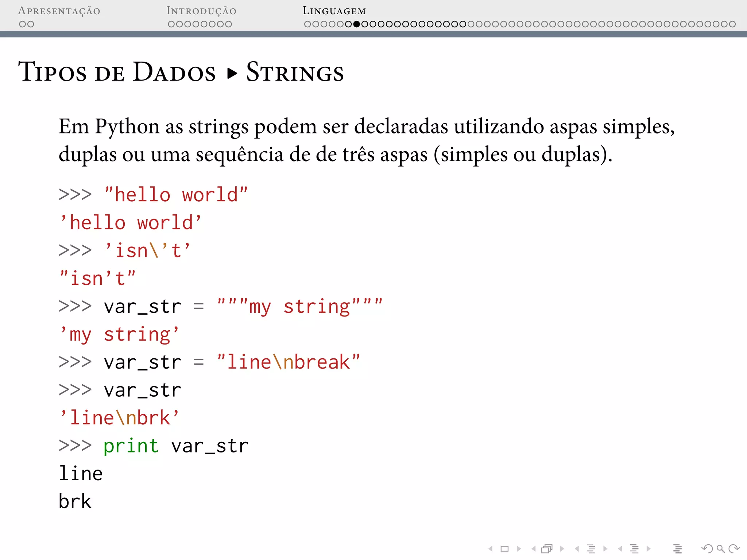
Task: Click the code "hello world" in double quotes
Action: [176, 195]
